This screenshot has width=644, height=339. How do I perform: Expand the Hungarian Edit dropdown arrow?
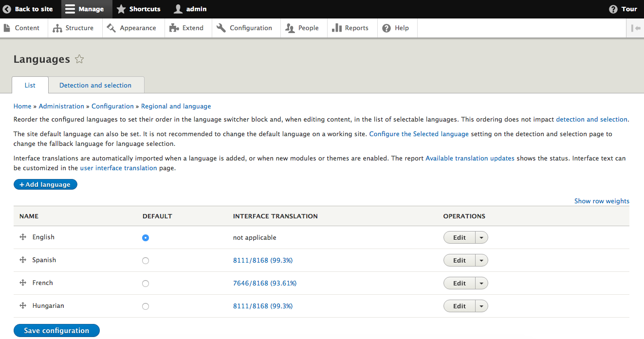(x=481, y=306)
